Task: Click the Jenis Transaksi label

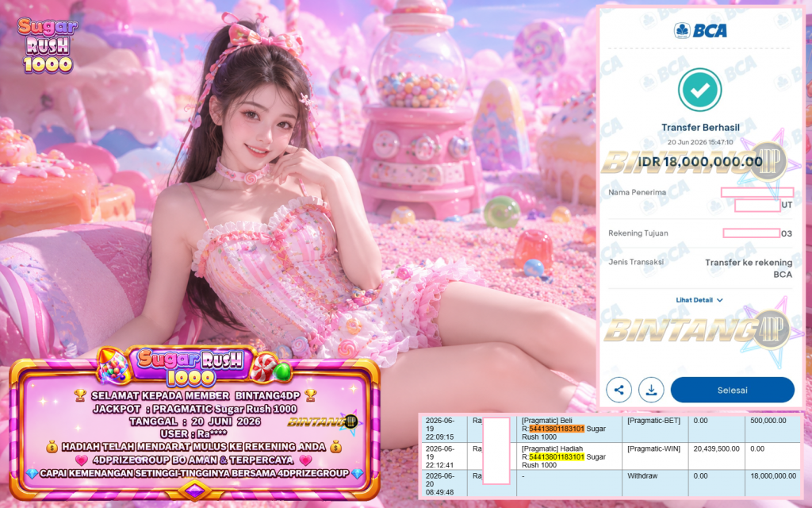Action: click(636, 262)
